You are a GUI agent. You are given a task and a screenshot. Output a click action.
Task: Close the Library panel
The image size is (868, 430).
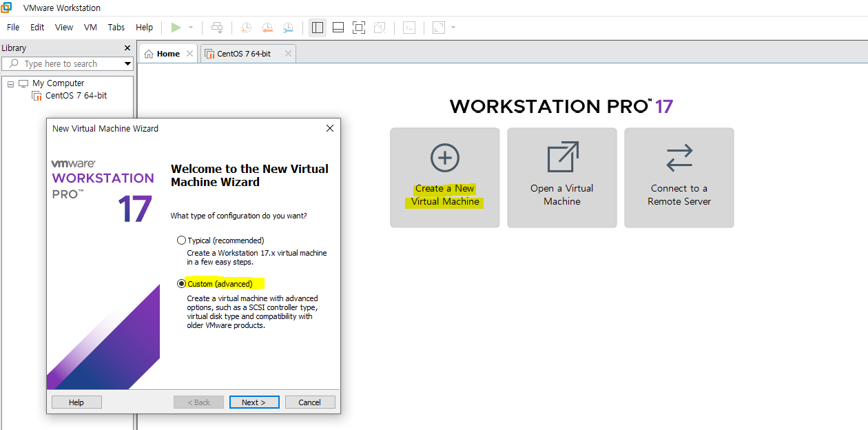pyautogui.click(x=127, y=48)
